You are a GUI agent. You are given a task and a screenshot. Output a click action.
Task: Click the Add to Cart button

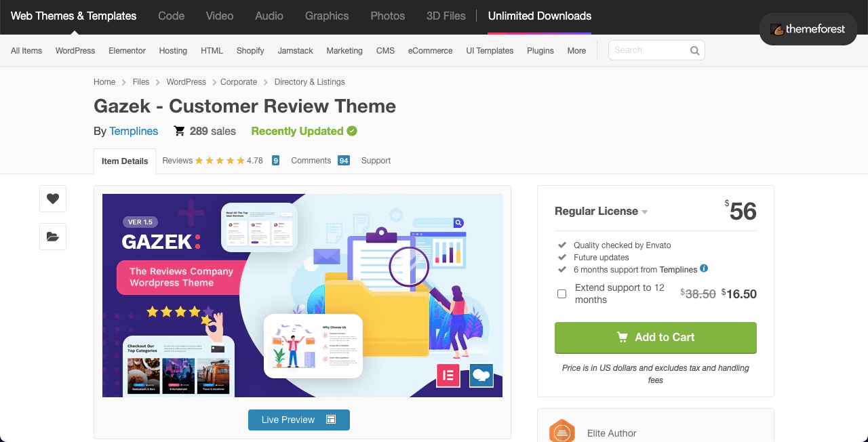655,338
